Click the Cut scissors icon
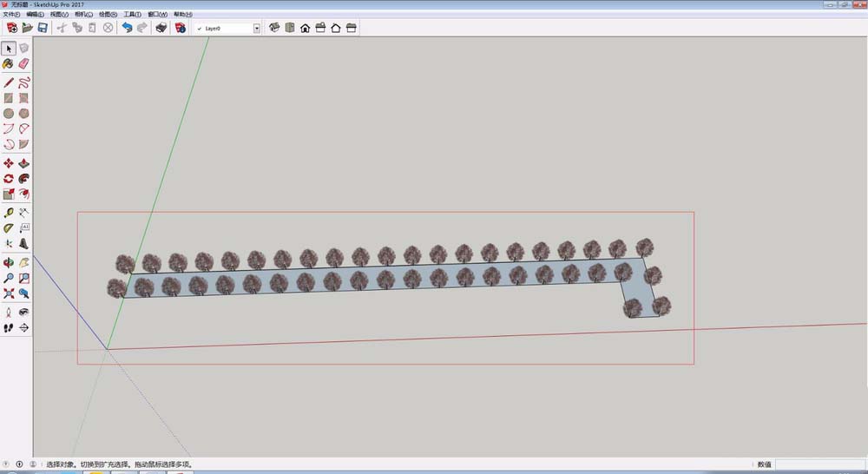The image size is (868, 474). point(62,28)
